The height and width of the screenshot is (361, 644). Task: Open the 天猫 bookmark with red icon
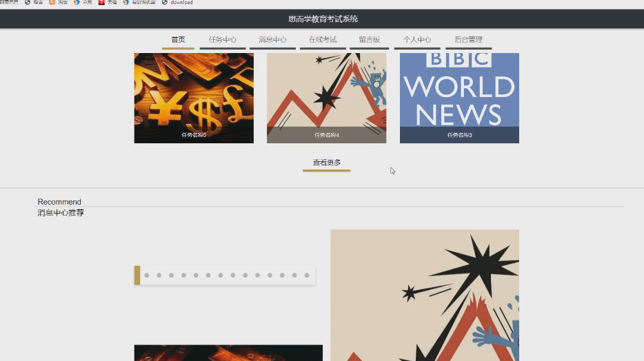coord(108,3)
